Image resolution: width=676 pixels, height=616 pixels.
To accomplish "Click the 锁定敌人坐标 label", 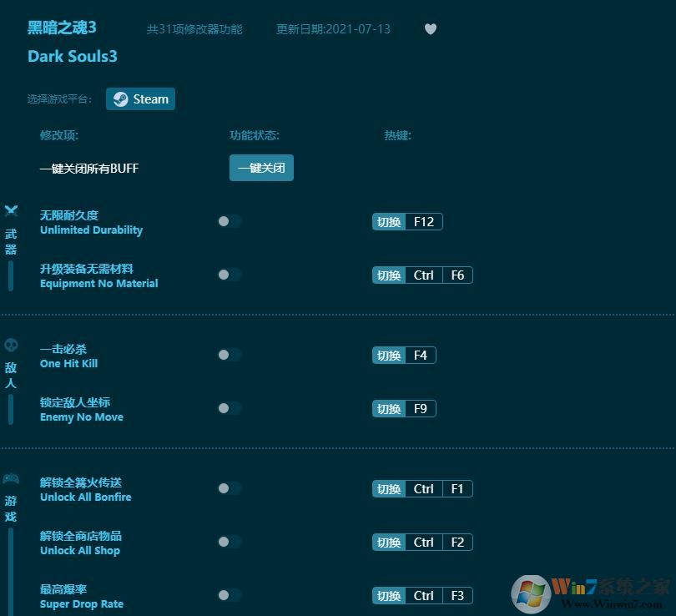I will point(75,402).
